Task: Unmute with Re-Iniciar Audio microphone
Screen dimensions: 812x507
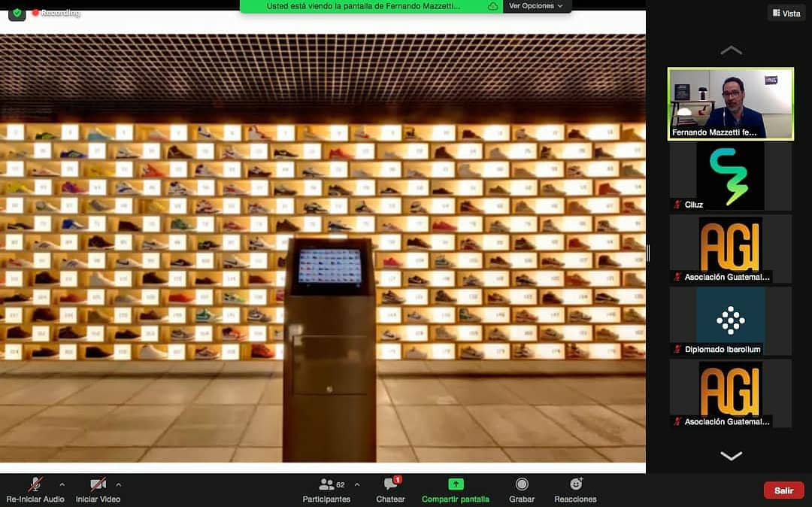Action: coord(35,485)
